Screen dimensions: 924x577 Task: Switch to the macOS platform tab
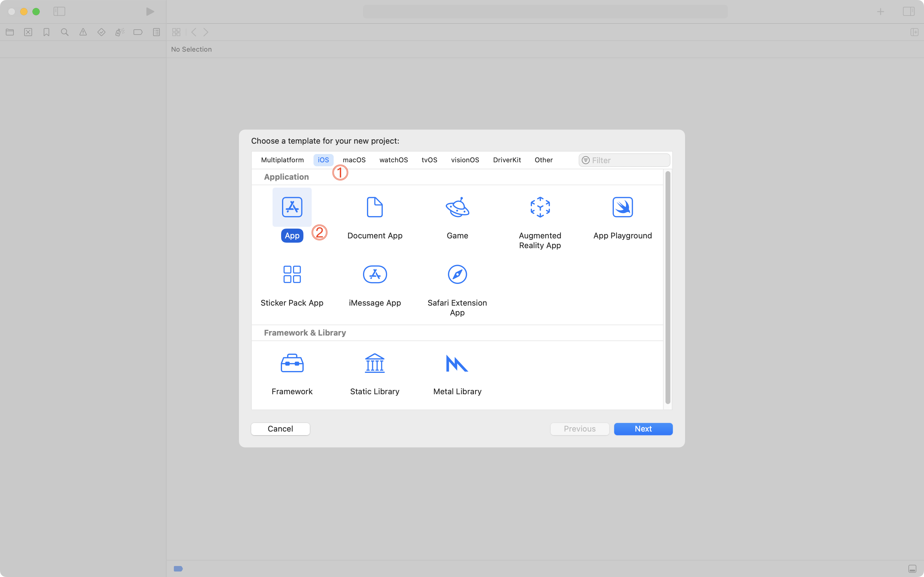pos(354,160)
